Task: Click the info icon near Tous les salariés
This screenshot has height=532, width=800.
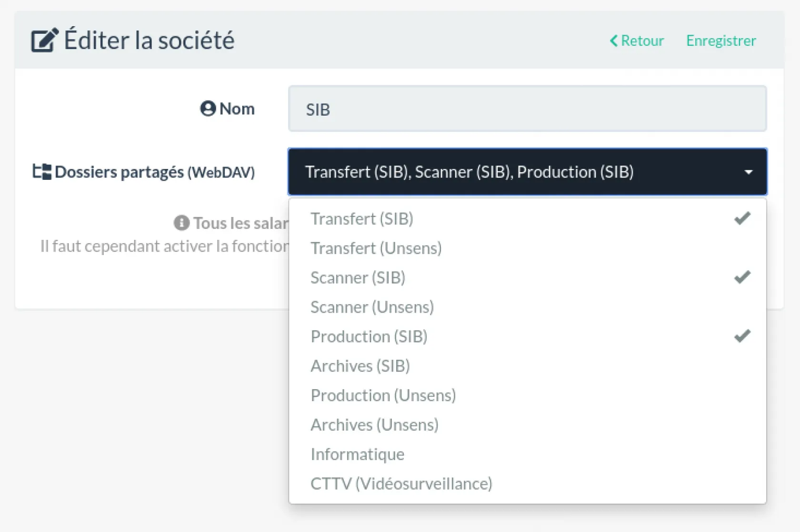Action: coord(181,223)
